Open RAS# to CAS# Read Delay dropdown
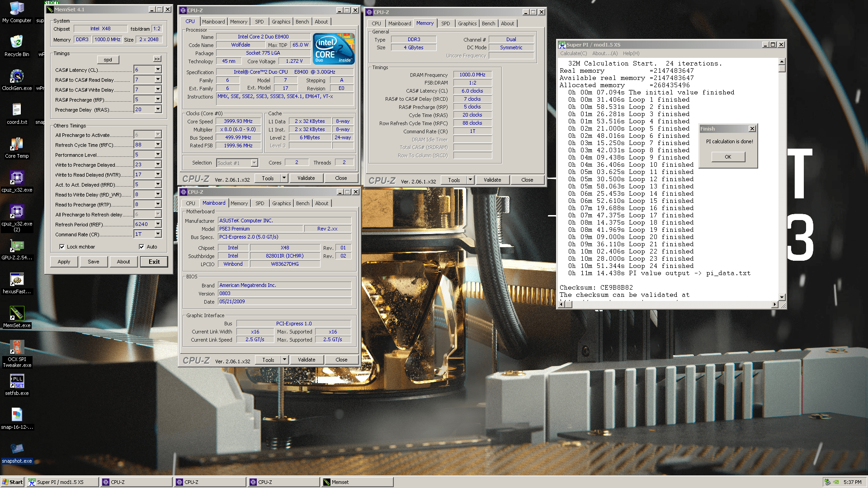This screenshot has height=488, width=868. 158,80
